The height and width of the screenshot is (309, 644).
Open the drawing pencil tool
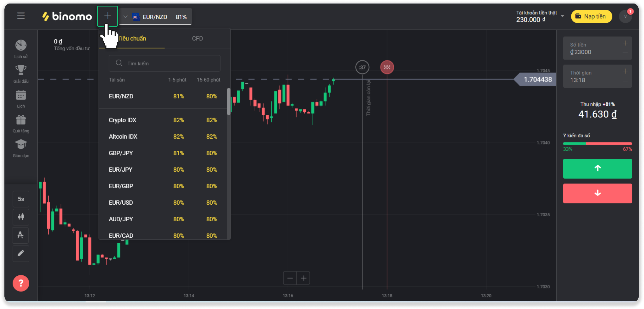tap(21, 253)
